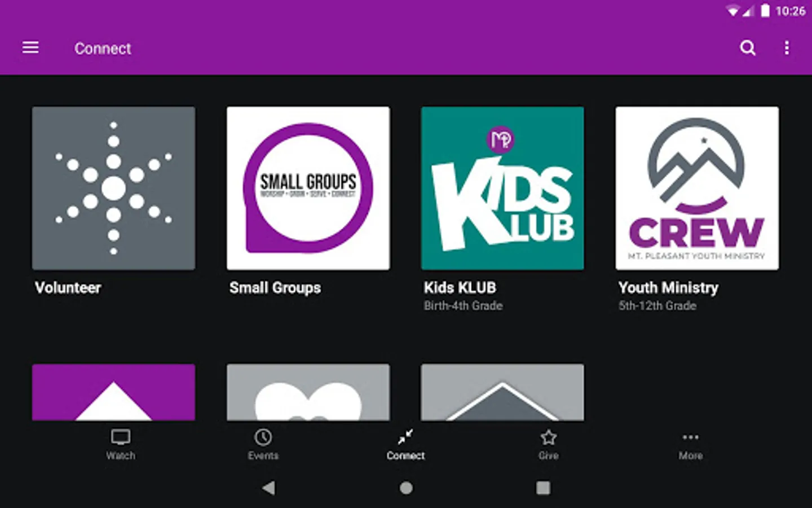Select the Connect bottom tab
812x508 pixels.
(405, 445)
